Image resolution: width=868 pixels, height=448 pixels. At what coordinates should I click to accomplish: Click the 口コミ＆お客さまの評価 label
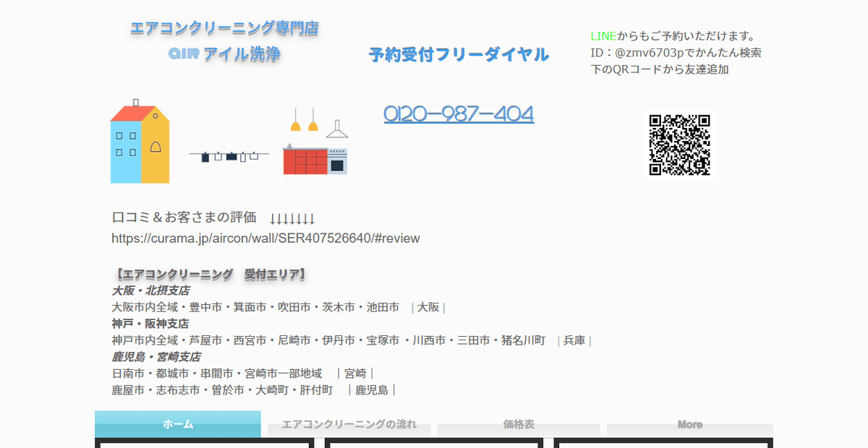pos(184,217)
